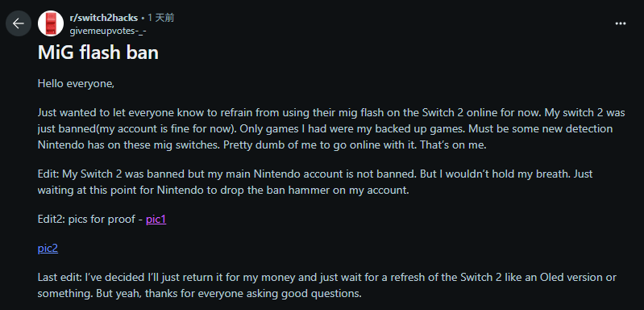This screenshot has height=310, width=644.
Task: Click the '1 天前' post timestamp
Action: coord(161,18)
